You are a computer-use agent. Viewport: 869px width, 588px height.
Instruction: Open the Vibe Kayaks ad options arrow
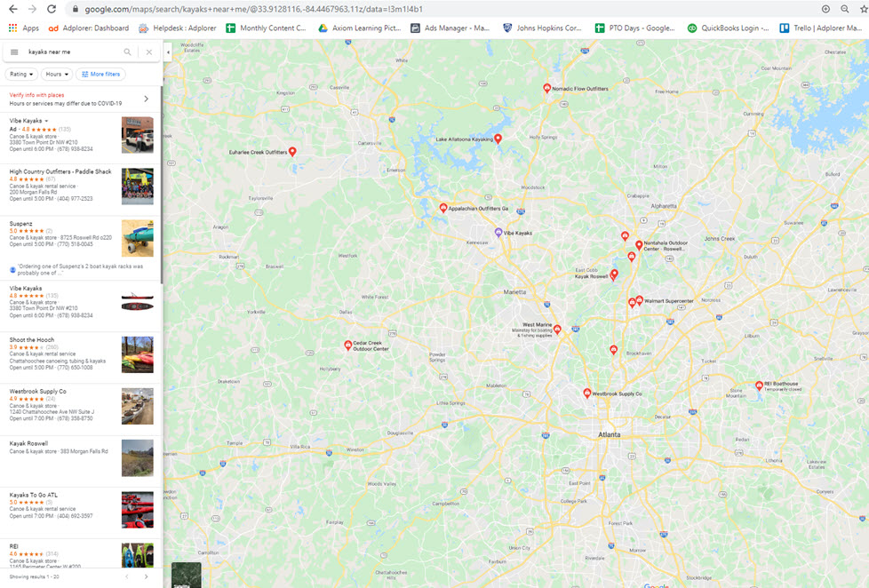(46, 121)
